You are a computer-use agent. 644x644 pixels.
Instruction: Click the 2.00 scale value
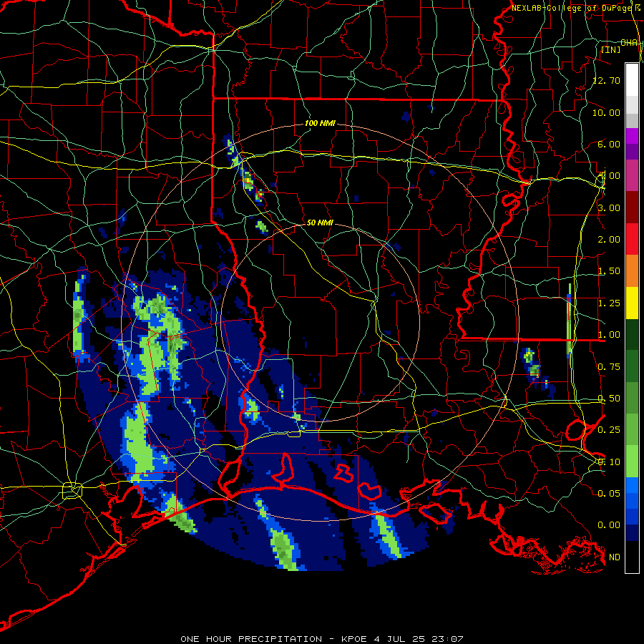(609, 240)
